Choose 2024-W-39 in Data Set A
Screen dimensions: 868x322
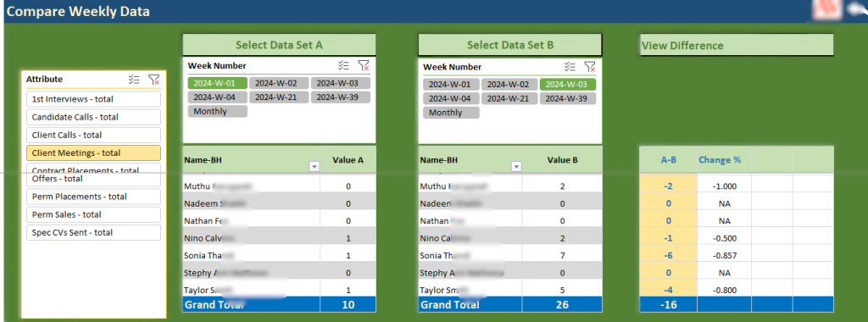pyautogui.click(x=340, y=97)
